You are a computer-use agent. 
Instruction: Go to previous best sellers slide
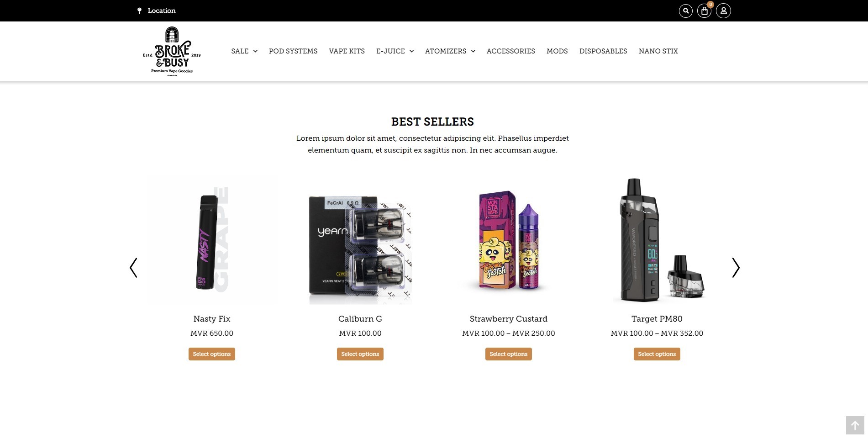tap(133, 268)
